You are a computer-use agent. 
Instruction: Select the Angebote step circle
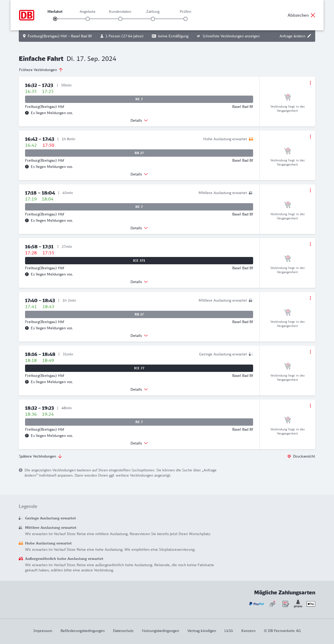tap(88, 19)
